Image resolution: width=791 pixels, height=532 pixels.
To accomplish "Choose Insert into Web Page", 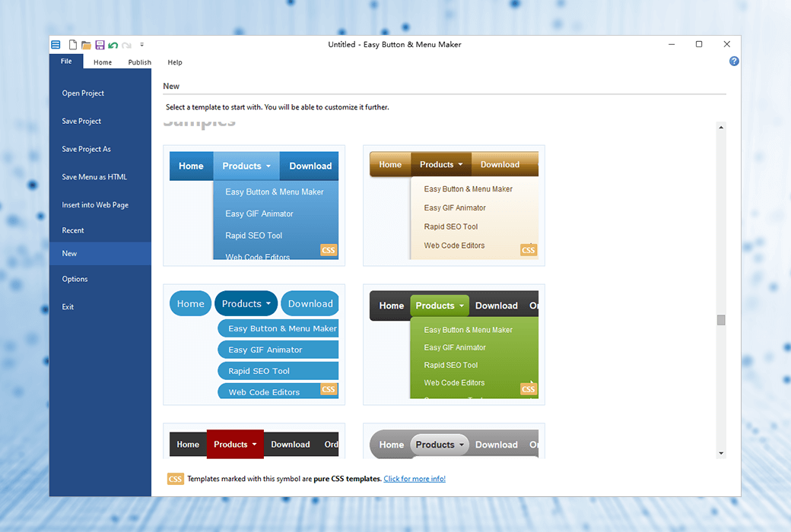I will click(100, 204).
